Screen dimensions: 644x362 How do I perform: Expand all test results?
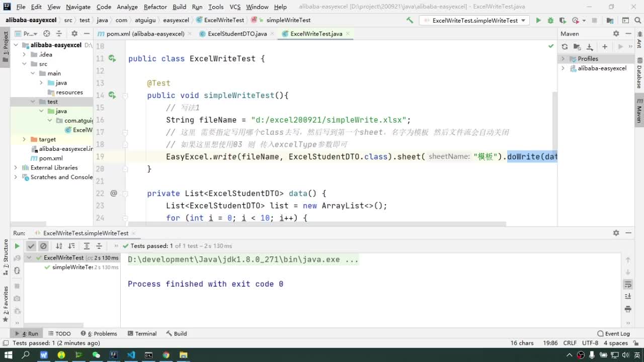click(x=87, y=246)
